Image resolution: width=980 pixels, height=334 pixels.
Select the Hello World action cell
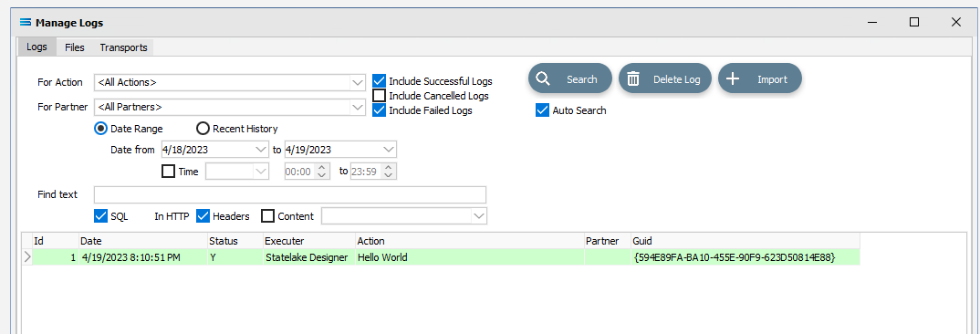coord(469,257)
